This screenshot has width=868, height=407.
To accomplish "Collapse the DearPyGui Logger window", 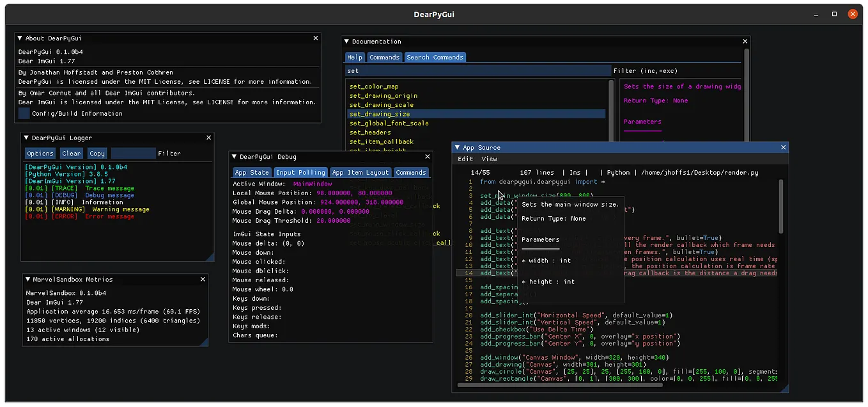I will tap(25, 137).
